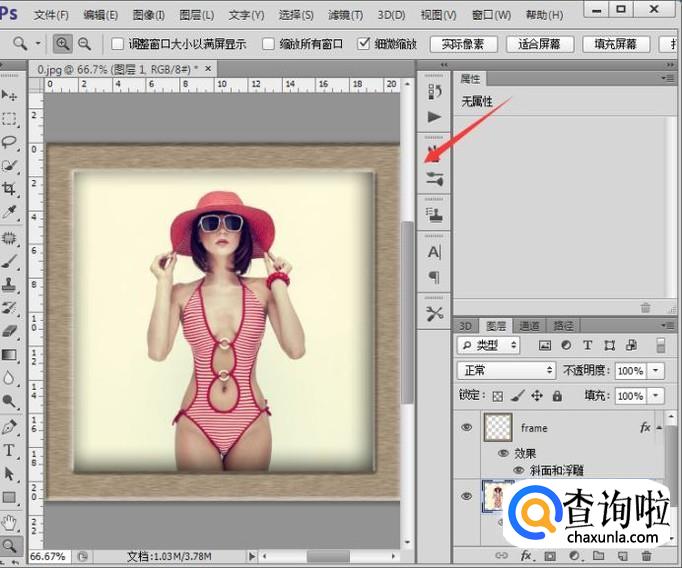Open the 滤镜(T) menu
The width and height of the screenshot is (682, 568).
[x=345, y=15]
